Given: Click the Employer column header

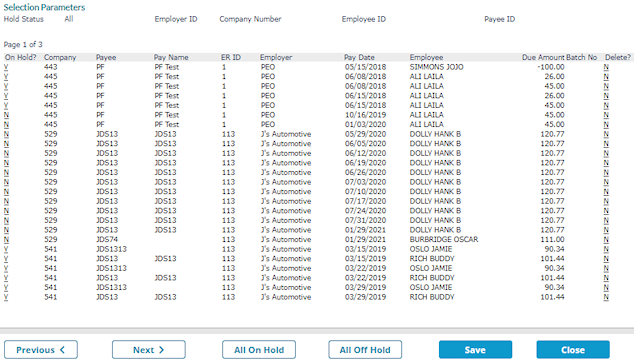Looking at the screenshot, I should pyautogui.click(x=276, y=57).
